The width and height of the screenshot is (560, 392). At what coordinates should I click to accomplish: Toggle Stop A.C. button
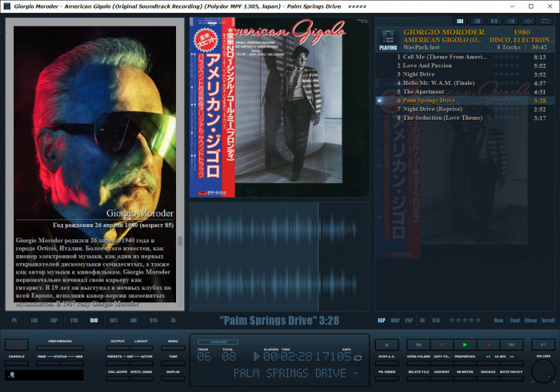click(386, 363)
